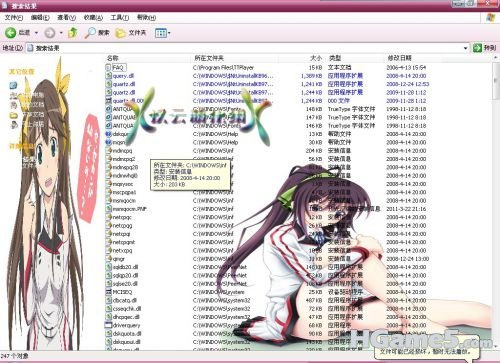Sort by the 修改日期 column header
Viewport: 500px width, 363px height.
click(399, 58)
